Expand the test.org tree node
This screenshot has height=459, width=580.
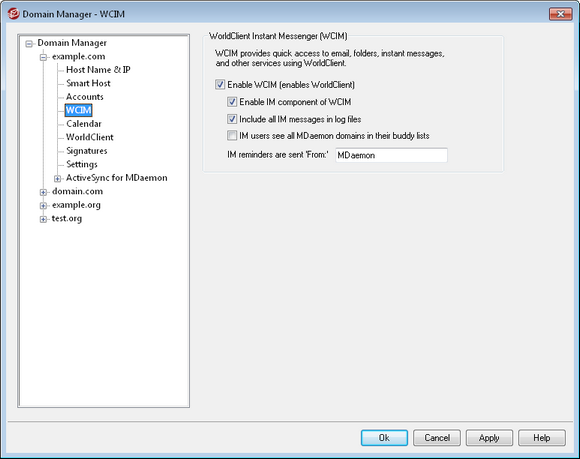(x=43, y=219)
